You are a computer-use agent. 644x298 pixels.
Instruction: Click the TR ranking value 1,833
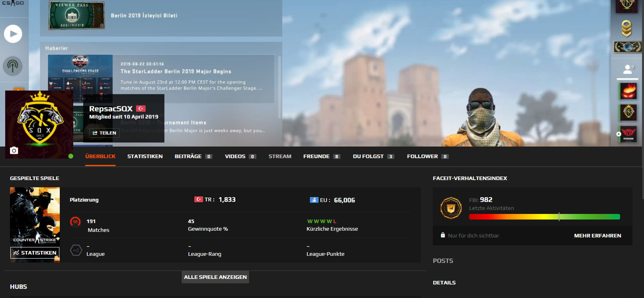tap(227, 200)
